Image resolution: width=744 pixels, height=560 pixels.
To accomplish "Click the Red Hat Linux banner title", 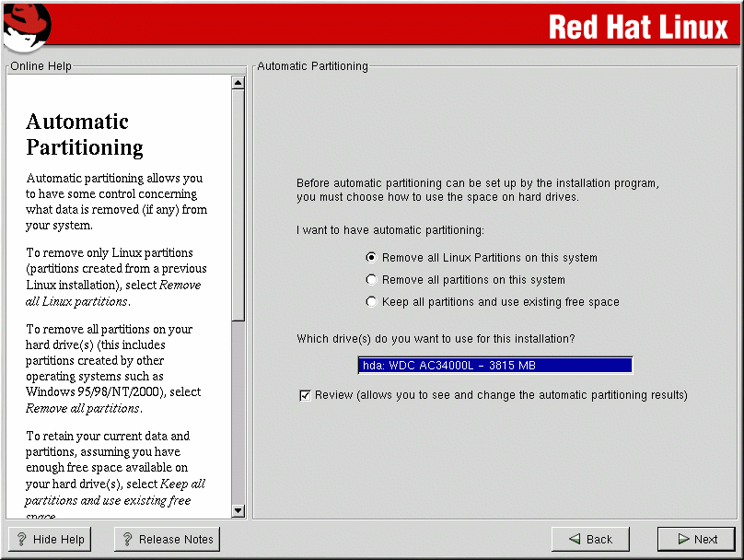I will point(637,27).
